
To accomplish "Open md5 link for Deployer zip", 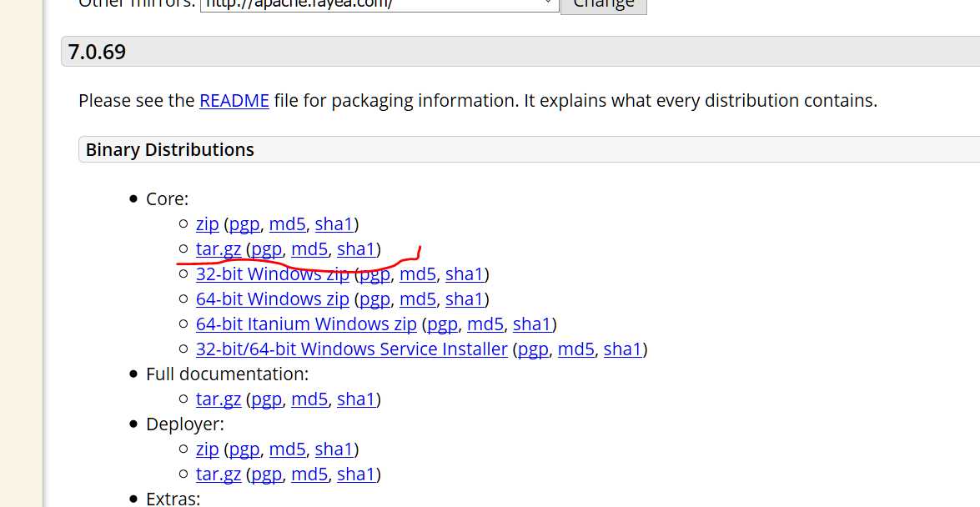I will click(288, 449).
